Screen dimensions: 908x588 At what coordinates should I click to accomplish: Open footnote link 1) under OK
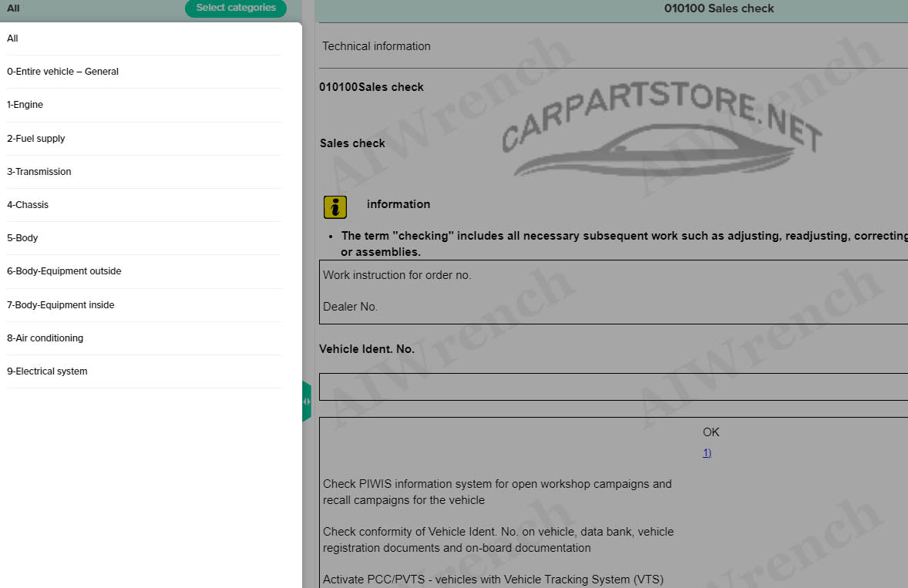(x=707, y=453)
